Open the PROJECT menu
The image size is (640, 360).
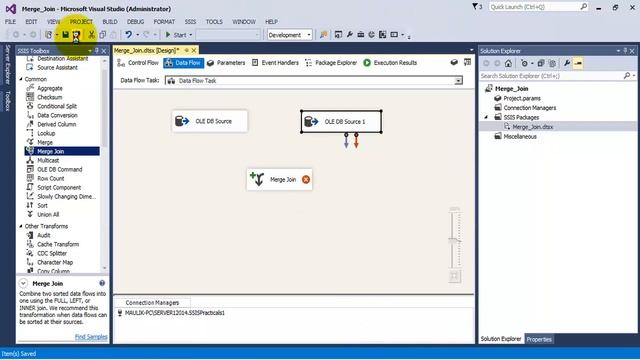pyautogui.click(x=81, y=22)
